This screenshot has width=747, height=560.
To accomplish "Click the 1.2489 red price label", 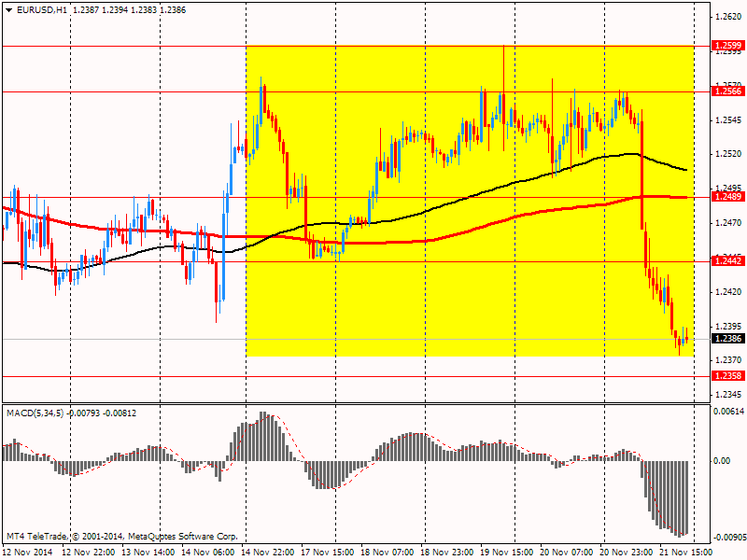I will (728, 196).
